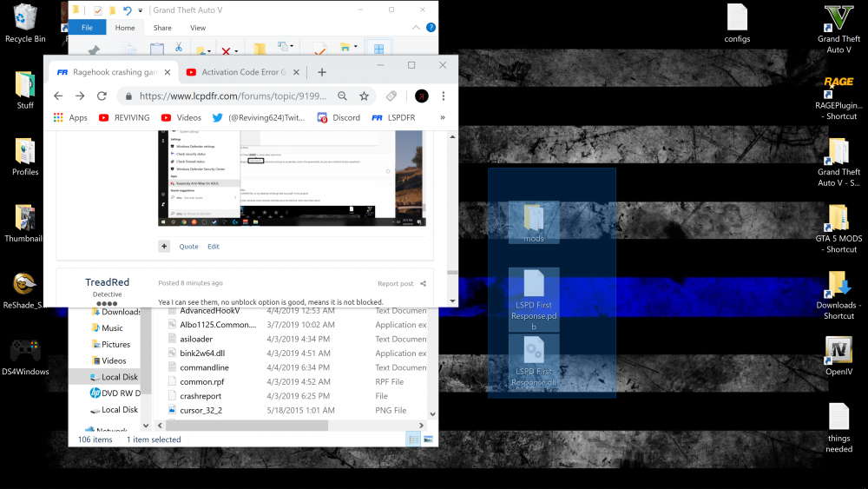Open GTA 5 MODS shortcut folder
Screen dimensions: 868x489
coord(838,228)
